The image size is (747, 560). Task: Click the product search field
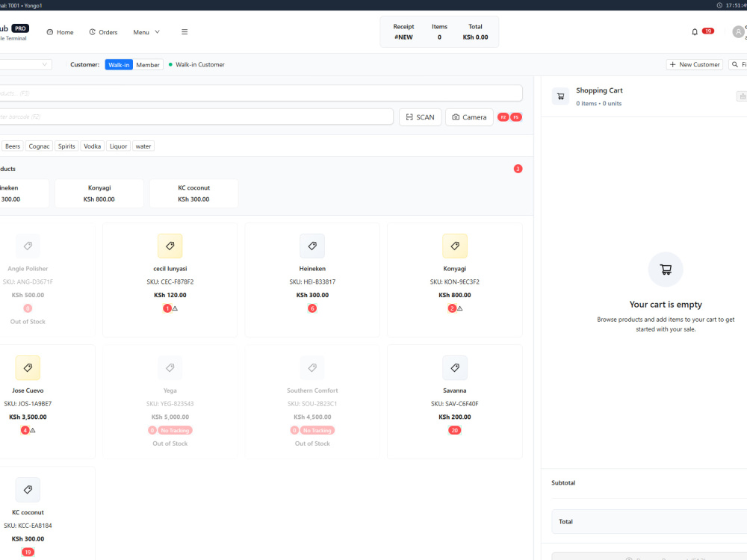261,93
